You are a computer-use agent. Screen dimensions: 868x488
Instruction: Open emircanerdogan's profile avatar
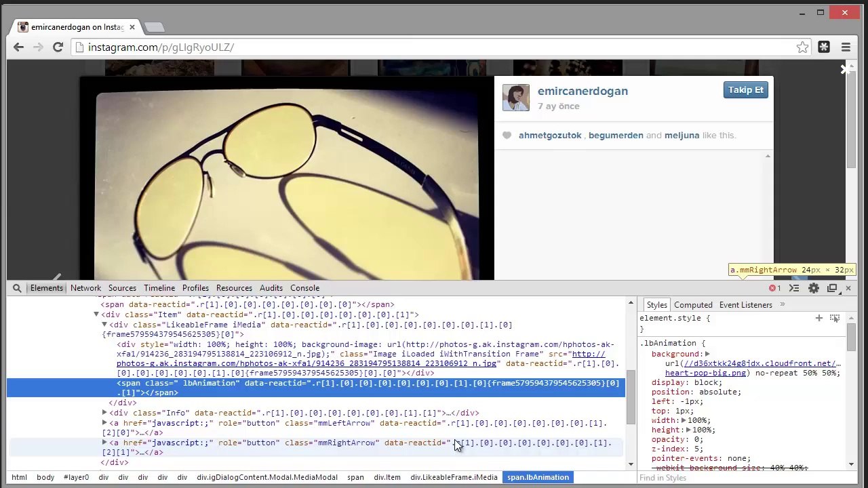pos(516,98)
